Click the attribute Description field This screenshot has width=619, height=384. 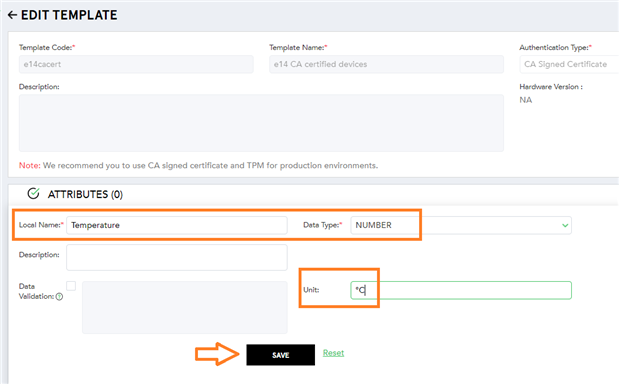click(177, 257)
